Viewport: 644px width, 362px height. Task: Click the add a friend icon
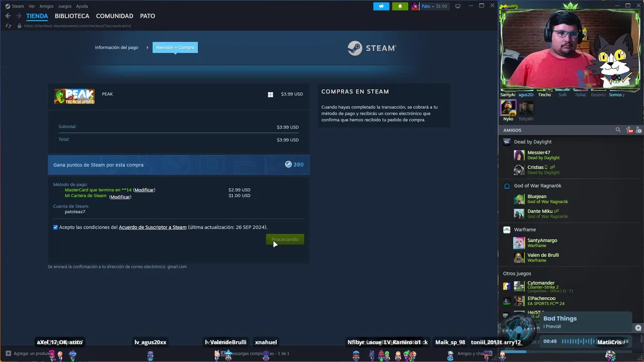pyautogui.click(x=639, y=130)
